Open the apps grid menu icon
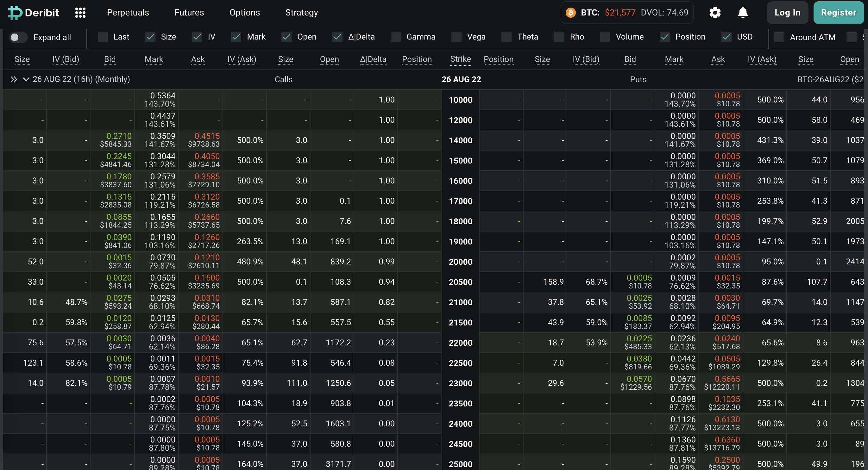The width and height of the screenshot is (868, 470). click(80, 13)
